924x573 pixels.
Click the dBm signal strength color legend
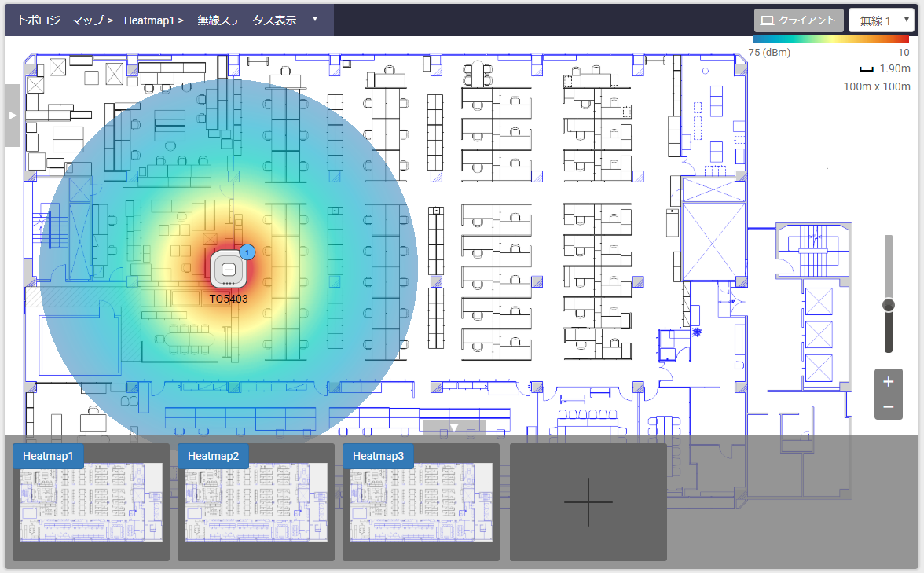(x=830, y=38)
